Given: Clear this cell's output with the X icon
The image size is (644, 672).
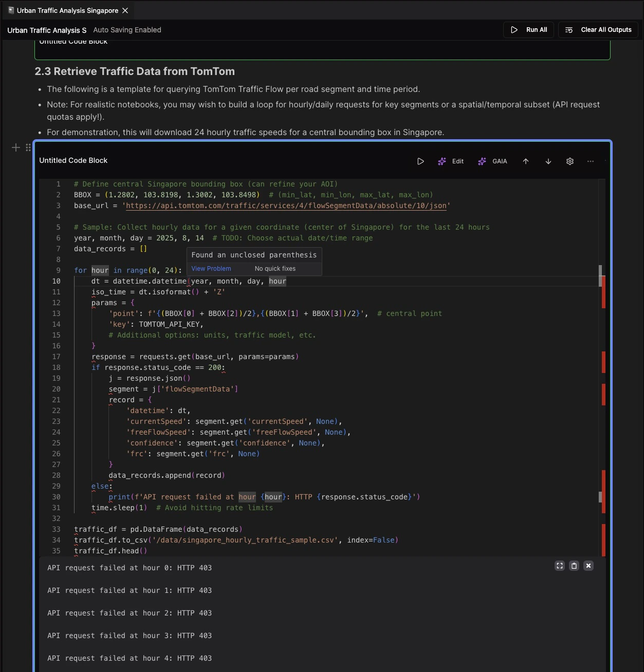Looking at the screenshot, I should point(588,566).
